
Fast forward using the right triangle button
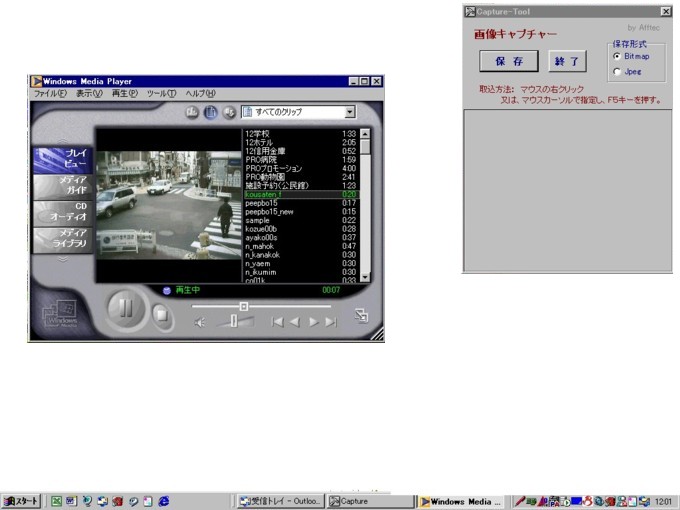313,322
